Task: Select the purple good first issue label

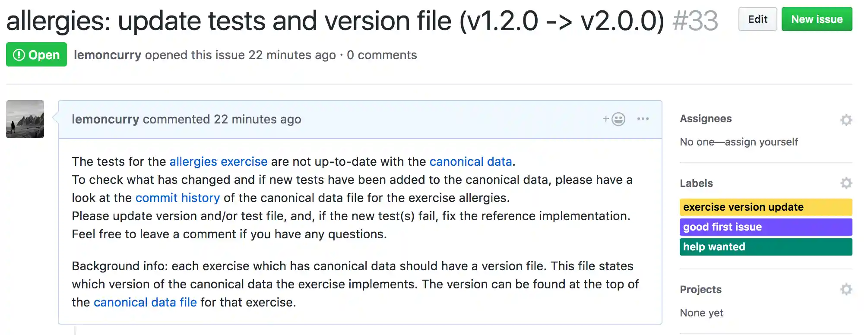Action: pyautogui.click(x=765, y=227)
